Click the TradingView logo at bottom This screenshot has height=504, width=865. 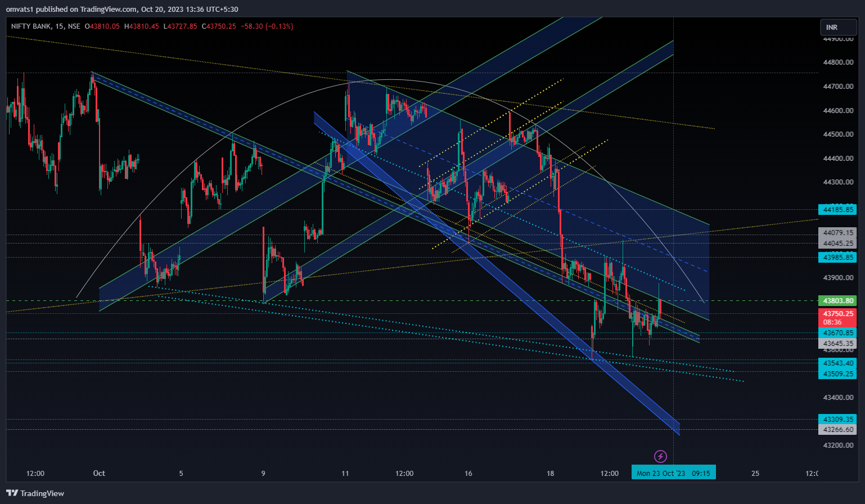pyautogui.click(x=35, y=493)
